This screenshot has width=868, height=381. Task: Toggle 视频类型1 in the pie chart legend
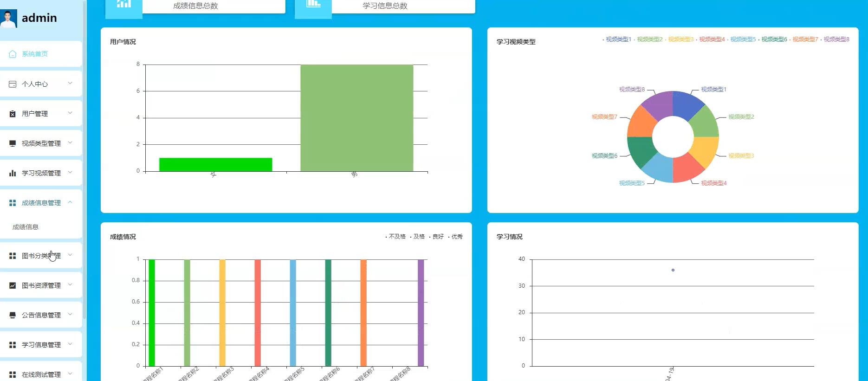[618, 39]
